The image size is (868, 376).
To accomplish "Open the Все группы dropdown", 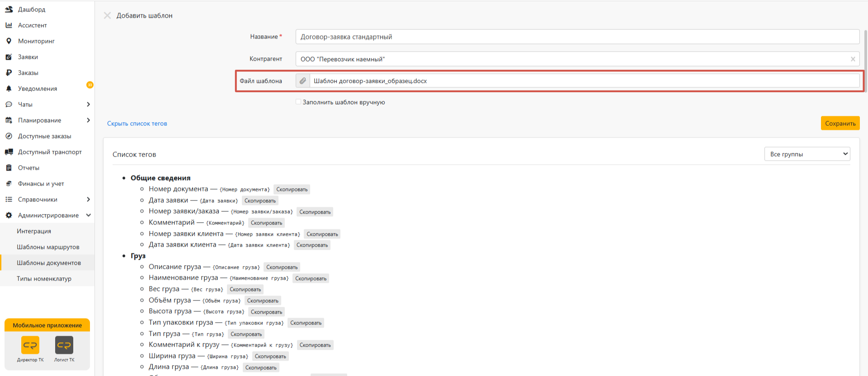I will [x=807, y=154].
